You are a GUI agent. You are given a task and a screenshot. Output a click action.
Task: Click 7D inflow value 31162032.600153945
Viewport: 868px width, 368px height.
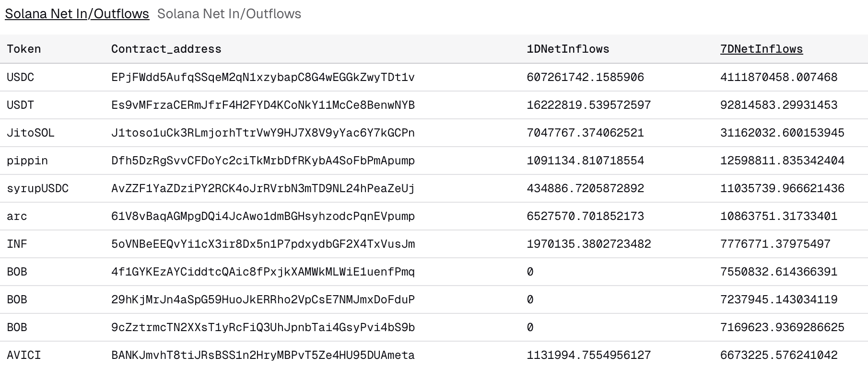tap(782, 133)
